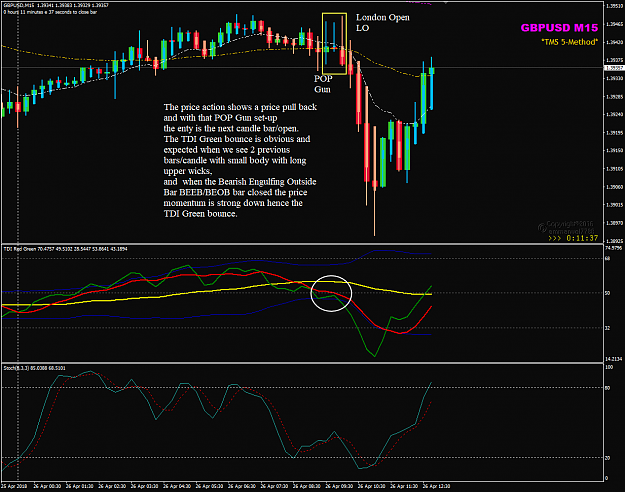Click the 14.2134 value on TDI scale
Viewport: 625px width, 492px height.
click(x=614, y=359)
